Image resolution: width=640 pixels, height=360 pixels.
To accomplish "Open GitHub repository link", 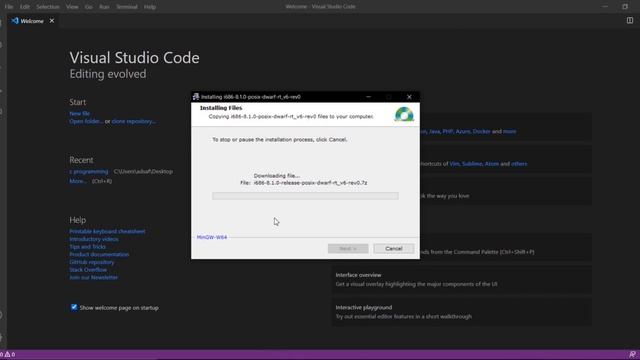I will pos(91,262).
